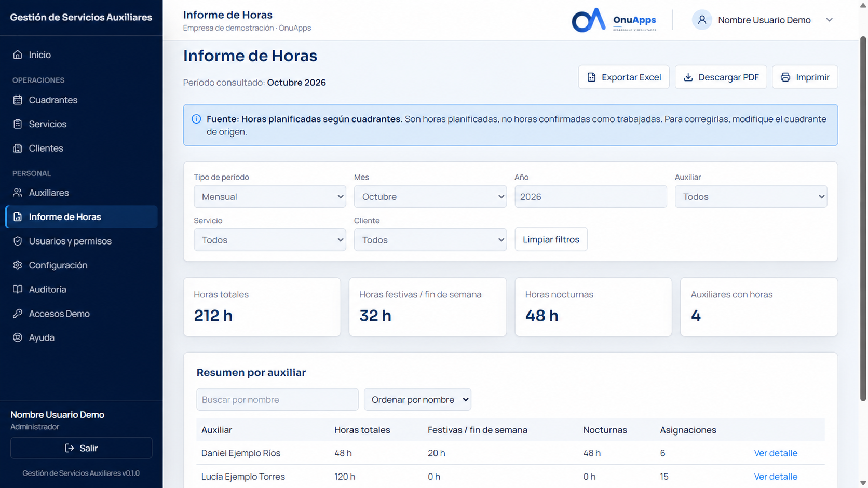Screen dimensions: 868x488
Task: Click the Ayuda lifebuoy icon
Action: click(x=18, y=337)
